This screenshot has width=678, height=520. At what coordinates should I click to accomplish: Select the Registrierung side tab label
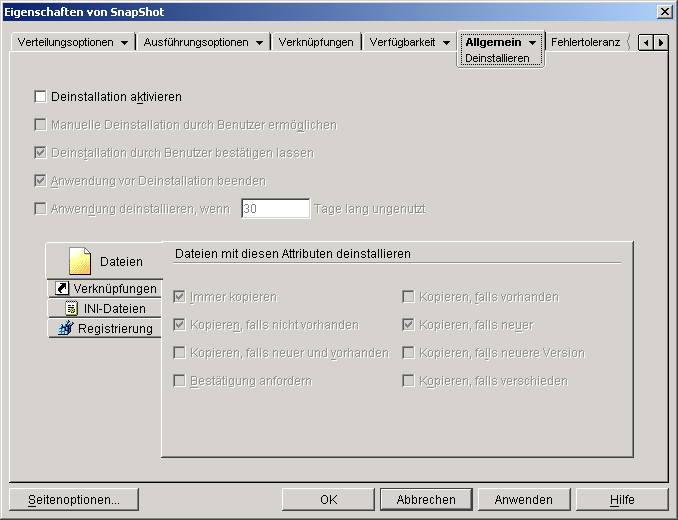point(115,329)
